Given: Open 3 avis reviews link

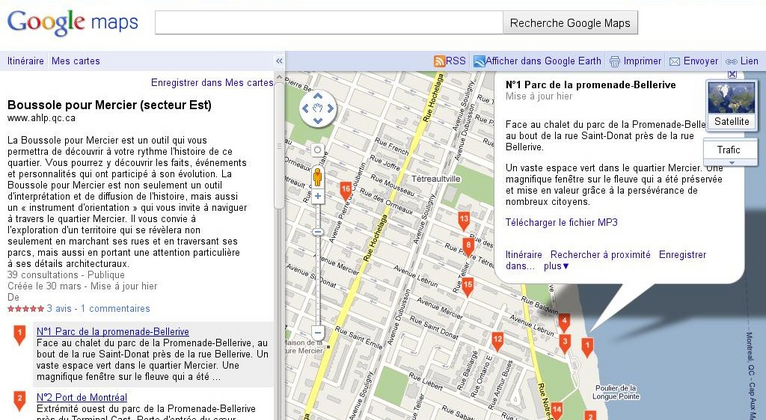Looking at the screenshot, I should (59, 309).
